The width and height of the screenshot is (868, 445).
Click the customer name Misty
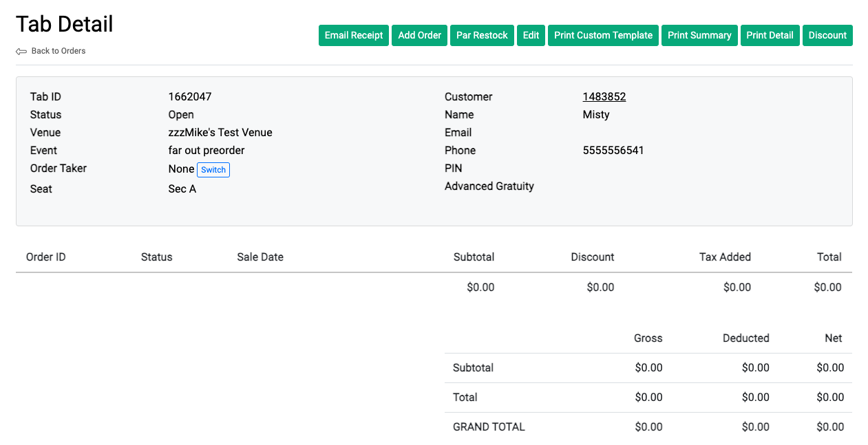[x=596, y=114]
